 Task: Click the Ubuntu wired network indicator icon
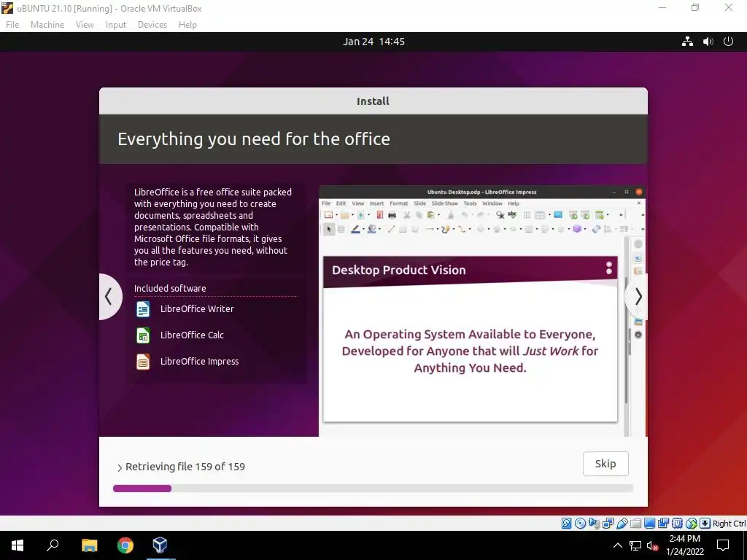tap(687, 42)
